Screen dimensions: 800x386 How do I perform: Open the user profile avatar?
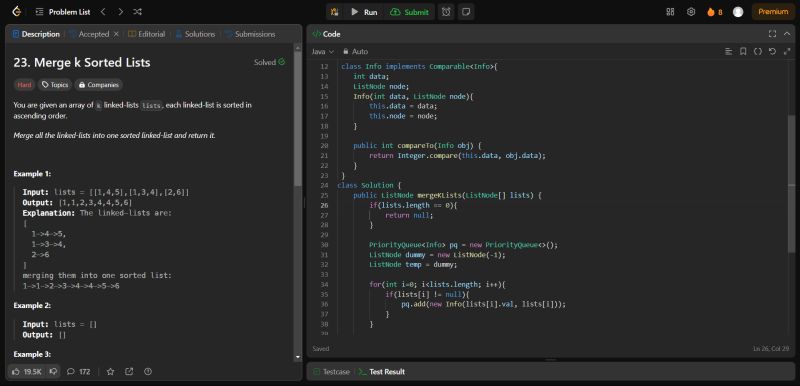[x=738, y=12]
